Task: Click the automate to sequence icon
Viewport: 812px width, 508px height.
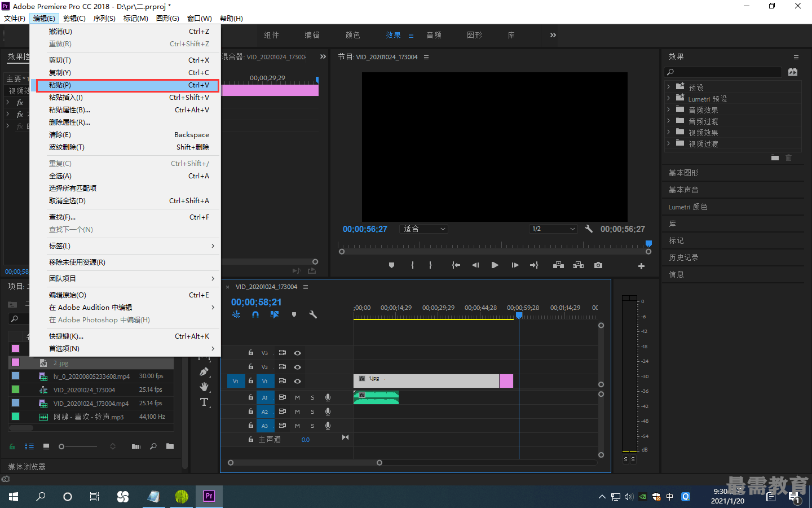Action: [x=136, y=446]
